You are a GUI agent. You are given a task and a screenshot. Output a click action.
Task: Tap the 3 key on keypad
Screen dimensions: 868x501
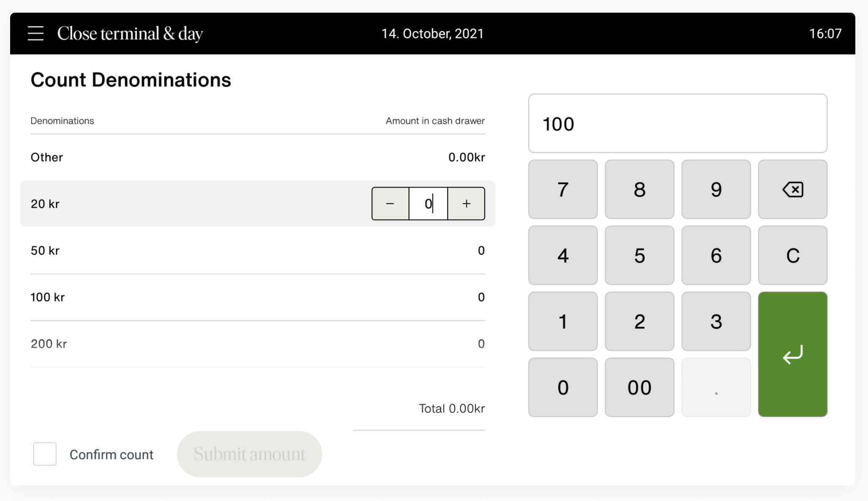pyautogui.click(x=716, y=321)
